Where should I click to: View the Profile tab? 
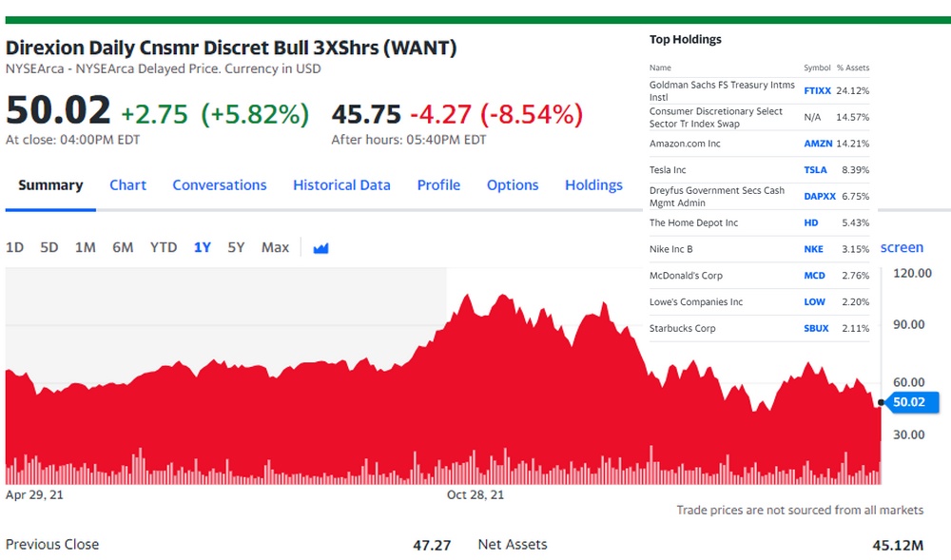(x=438, y=185)
